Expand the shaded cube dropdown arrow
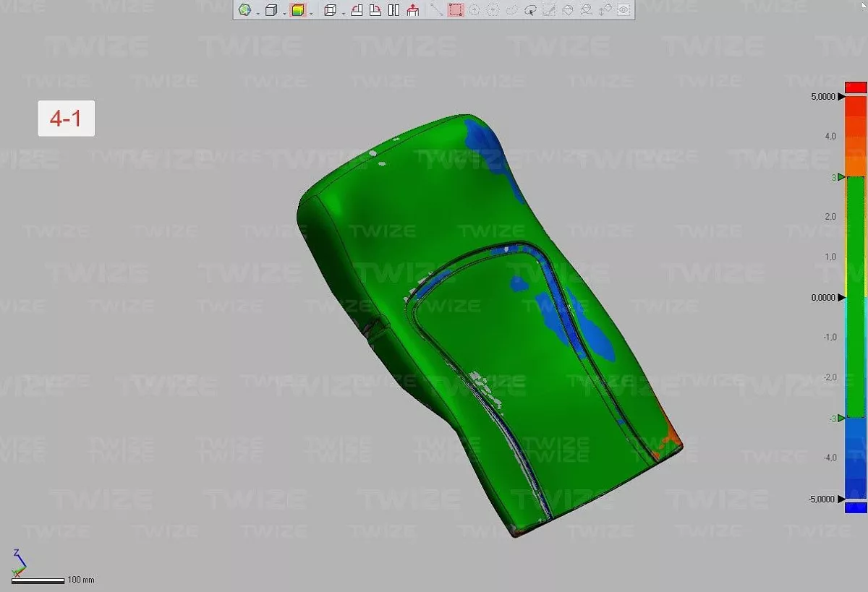Screen dimensions: 868x592 pos(284,12)
